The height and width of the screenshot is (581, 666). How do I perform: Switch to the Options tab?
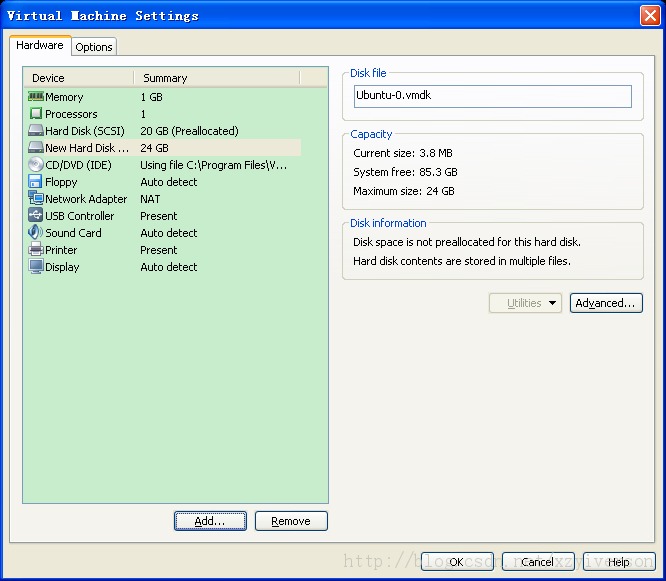click(x=94, y=47)
